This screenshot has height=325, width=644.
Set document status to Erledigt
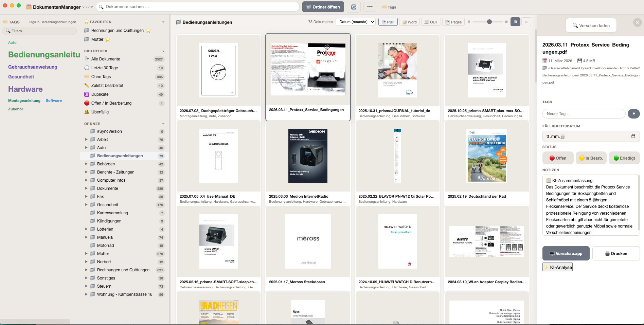[624, 158]
